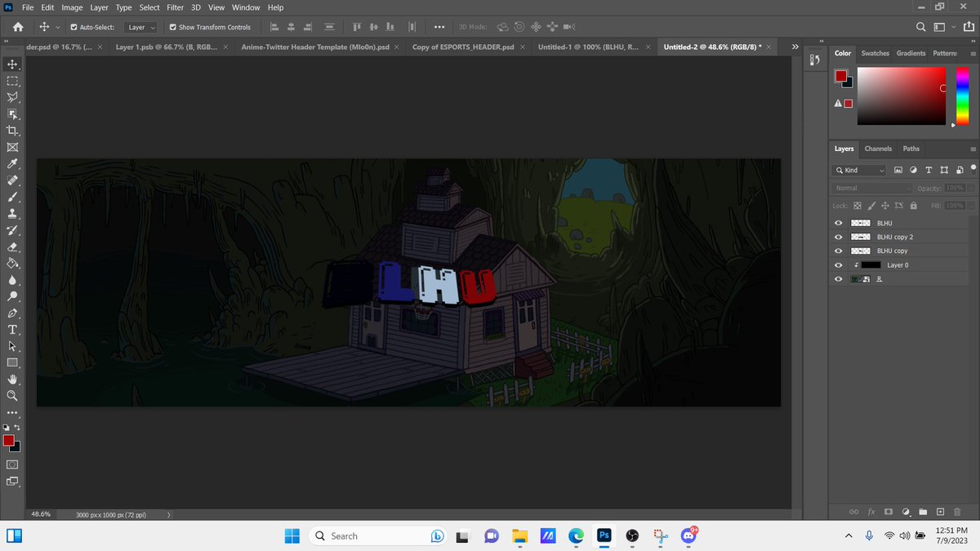Select the Rectangle shape tool
The image size is (980, 551).
pyautogui.click(x=13, y=362)
